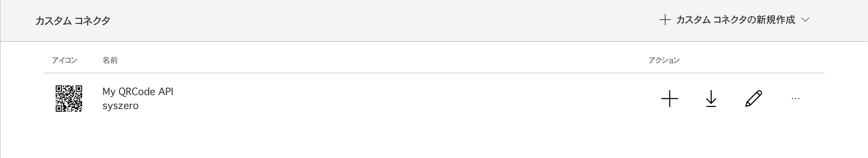Click the QR code connector icon

(x=69, y=99)
